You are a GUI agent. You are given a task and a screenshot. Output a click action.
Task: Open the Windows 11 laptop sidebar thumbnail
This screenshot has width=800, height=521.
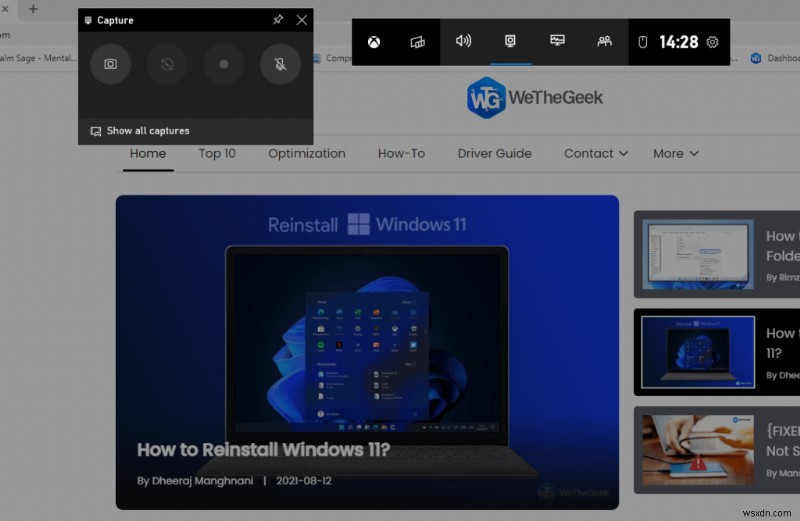pos(698,352)
